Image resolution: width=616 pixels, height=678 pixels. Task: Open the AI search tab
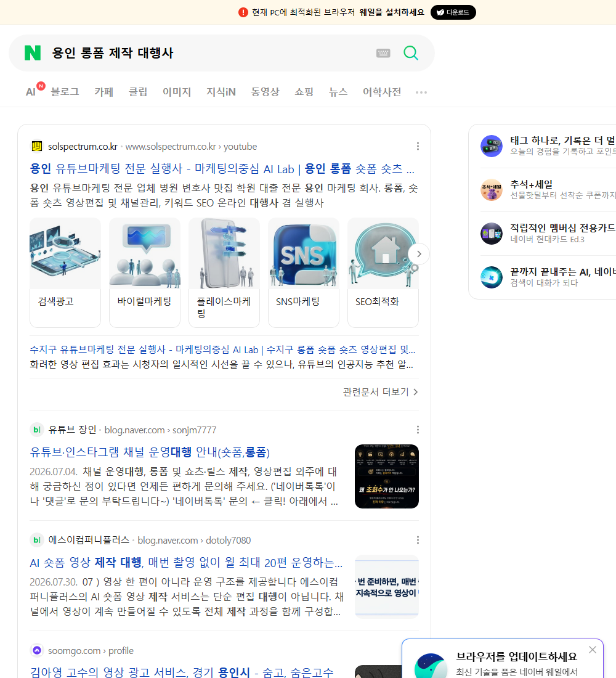pyautogui.click(x=31, y=92)
